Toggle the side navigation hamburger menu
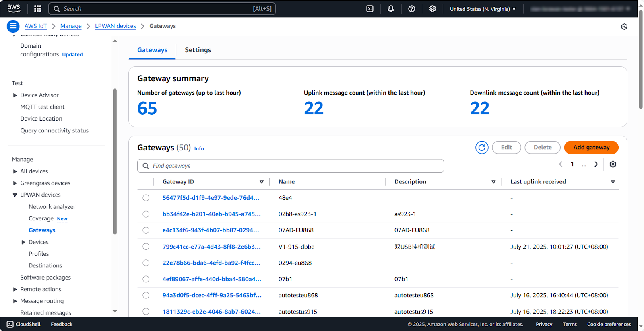Viewport: 644px width, 331px height. tap(13, 26)
